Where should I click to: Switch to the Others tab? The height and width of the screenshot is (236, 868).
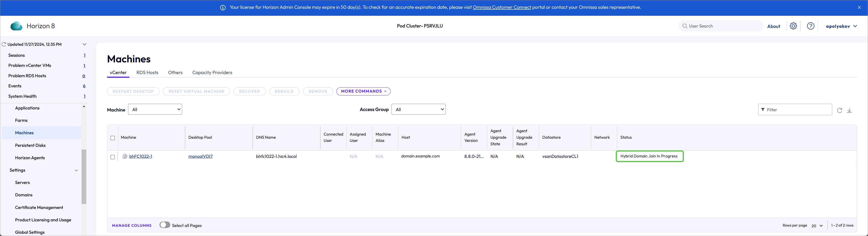pos(175,72)
